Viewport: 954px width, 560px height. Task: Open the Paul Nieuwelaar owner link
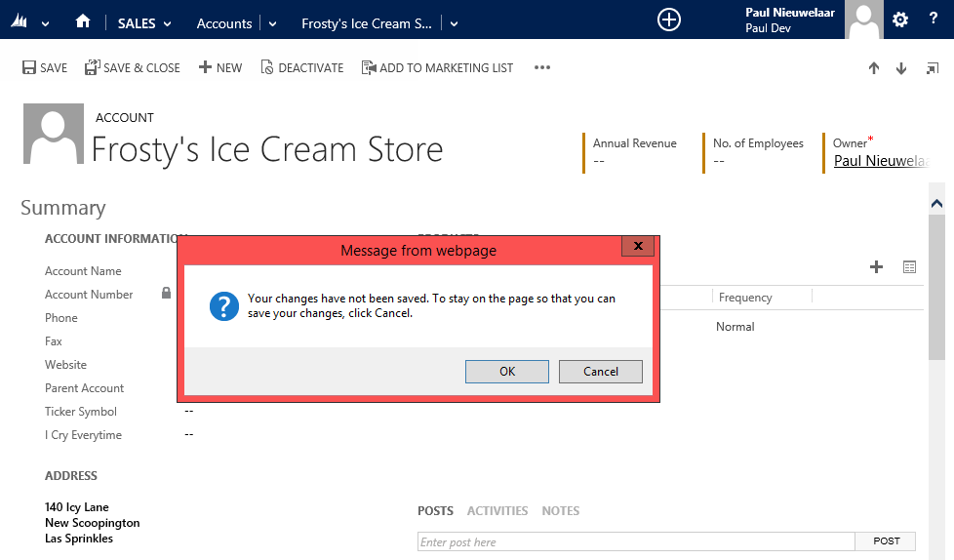click(x=880, y=161)
